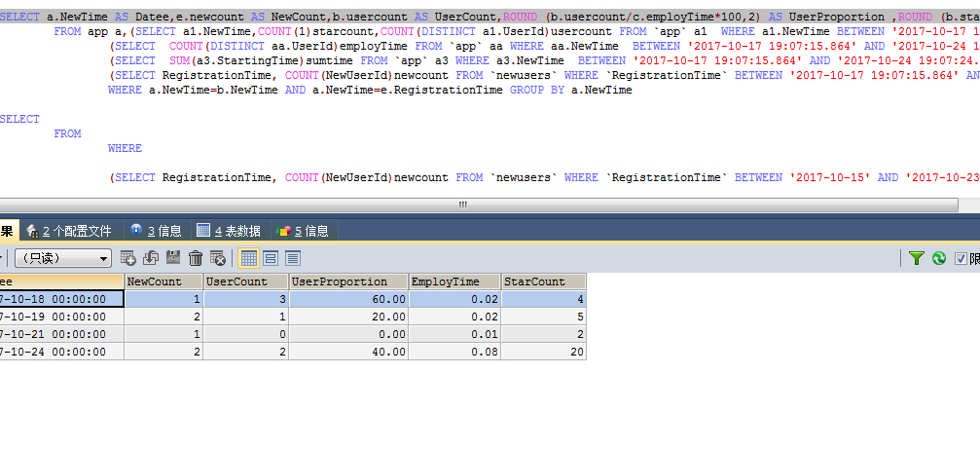Click the green refresh icon
This screenshot has height=449, width=980.
coord(939,258)
